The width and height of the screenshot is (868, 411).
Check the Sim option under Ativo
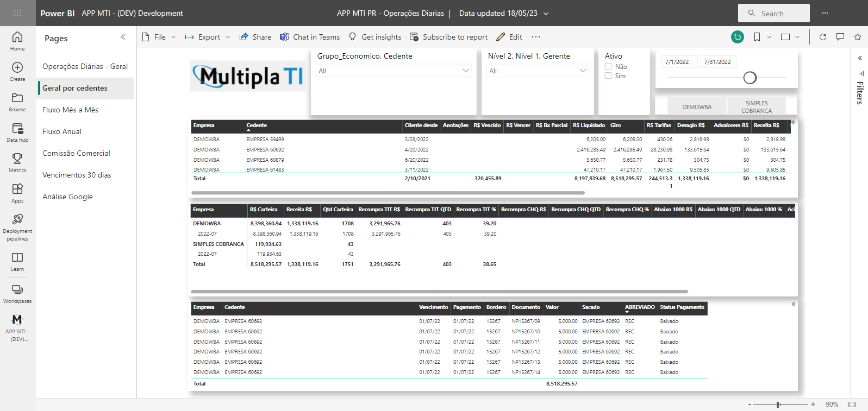click(608, 76)
